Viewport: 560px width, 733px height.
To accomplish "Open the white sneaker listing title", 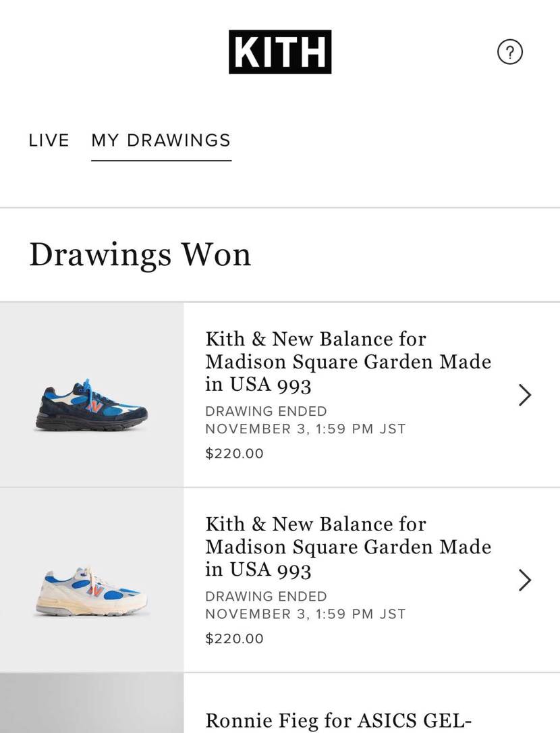I will coord(347,547).
